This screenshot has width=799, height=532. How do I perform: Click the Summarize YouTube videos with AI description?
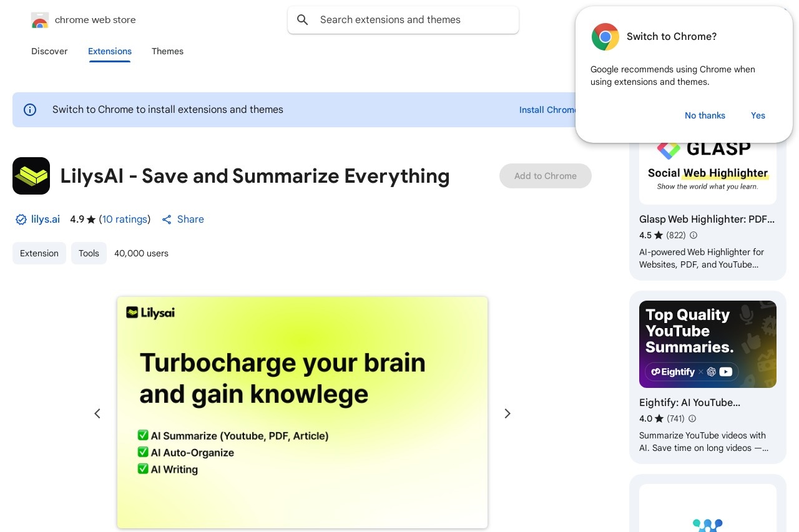click(703, 442)
